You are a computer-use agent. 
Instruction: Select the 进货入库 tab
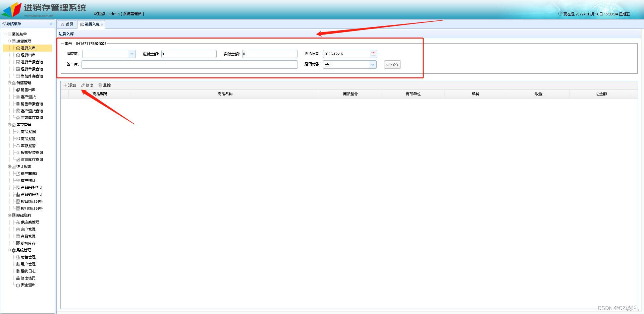coord(92,24)
